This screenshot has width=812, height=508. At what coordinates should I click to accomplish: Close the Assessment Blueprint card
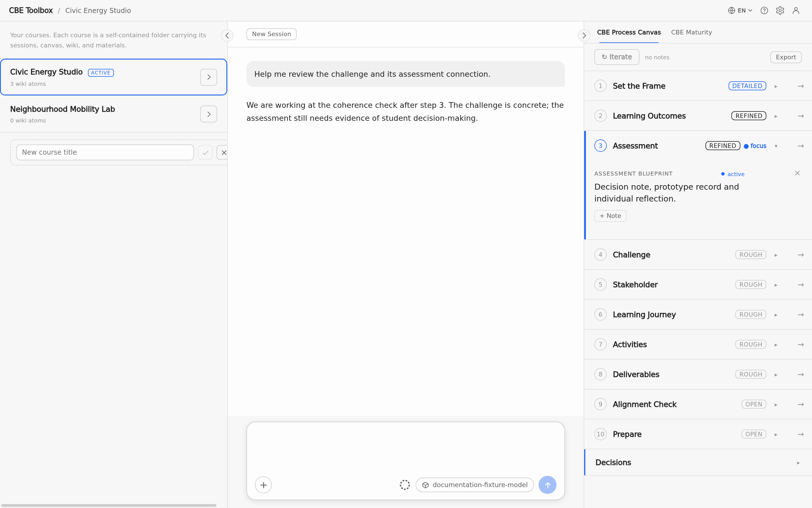coord(797,173)
